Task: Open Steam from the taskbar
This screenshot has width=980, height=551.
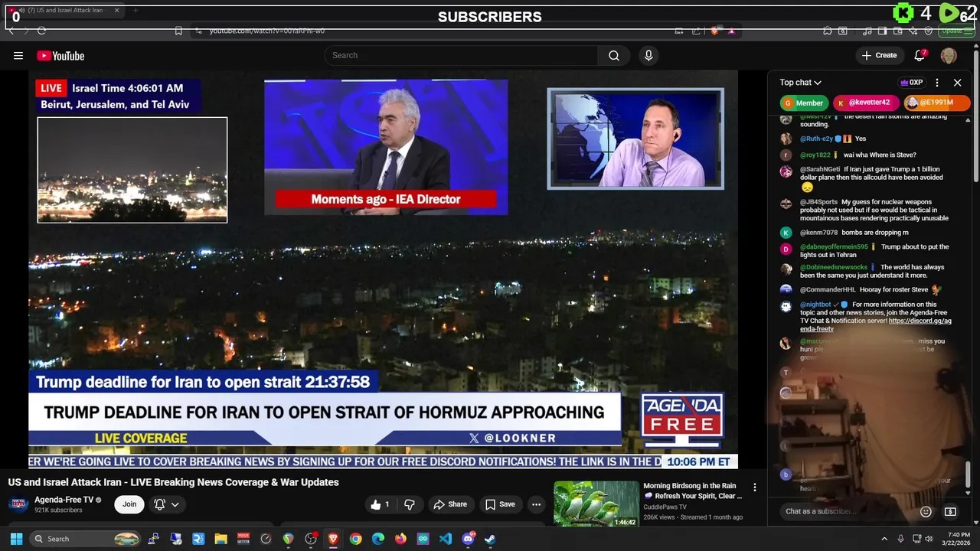Action: click(x=491, y=539)
